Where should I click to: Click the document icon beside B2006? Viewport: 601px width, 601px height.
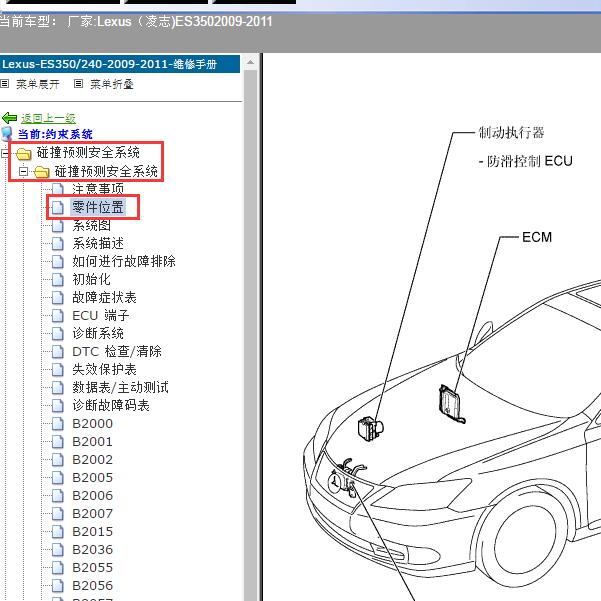click(57, 496)
